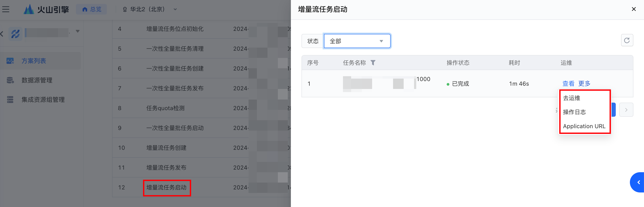Open the 状态 filter dropdown showing 全部

click(x=357, y=41)
